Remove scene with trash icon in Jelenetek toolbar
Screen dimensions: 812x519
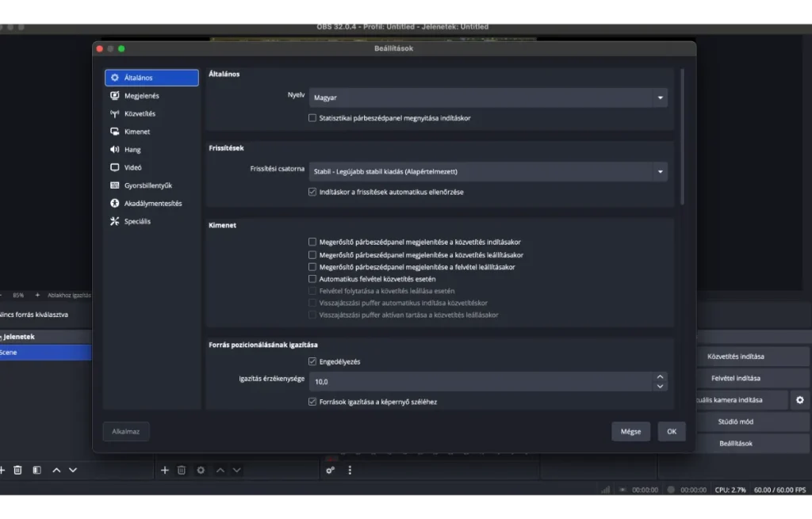[17, 471]
